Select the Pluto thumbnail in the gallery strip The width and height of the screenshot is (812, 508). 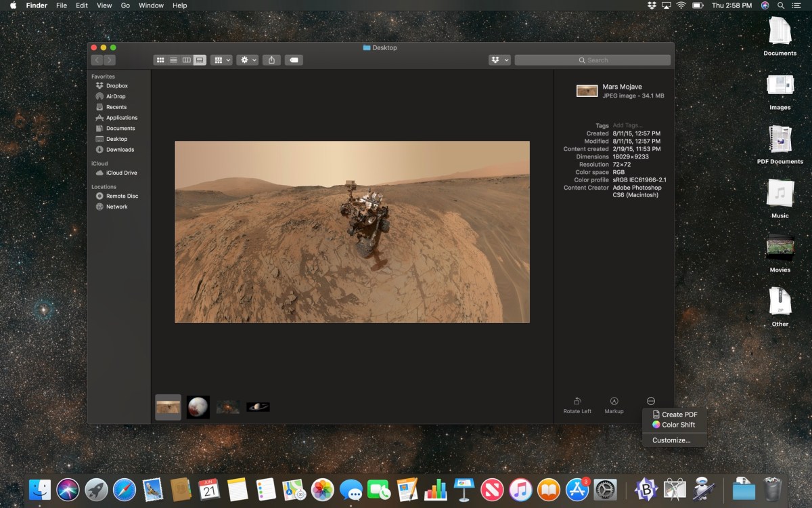click(x=198, y=407)
